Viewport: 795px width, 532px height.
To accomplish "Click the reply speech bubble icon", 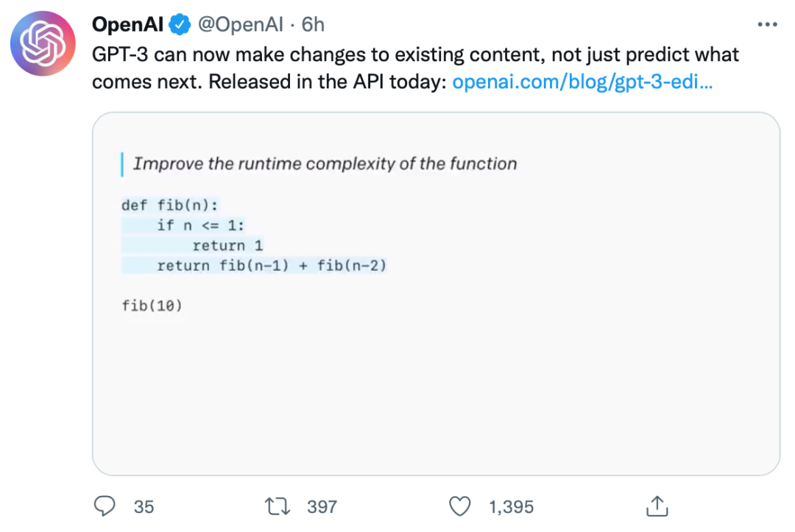I will (x=106, y=506).
